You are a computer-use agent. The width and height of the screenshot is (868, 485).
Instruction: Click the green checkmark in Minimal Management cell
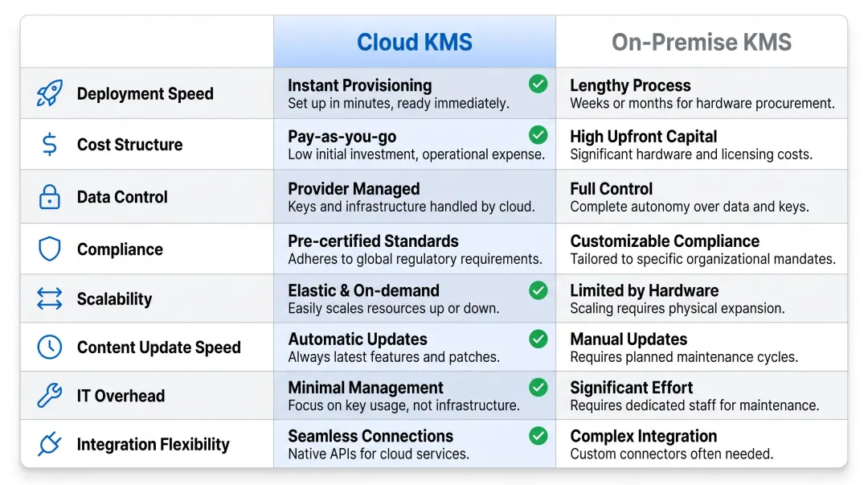[x=538, y=387]
